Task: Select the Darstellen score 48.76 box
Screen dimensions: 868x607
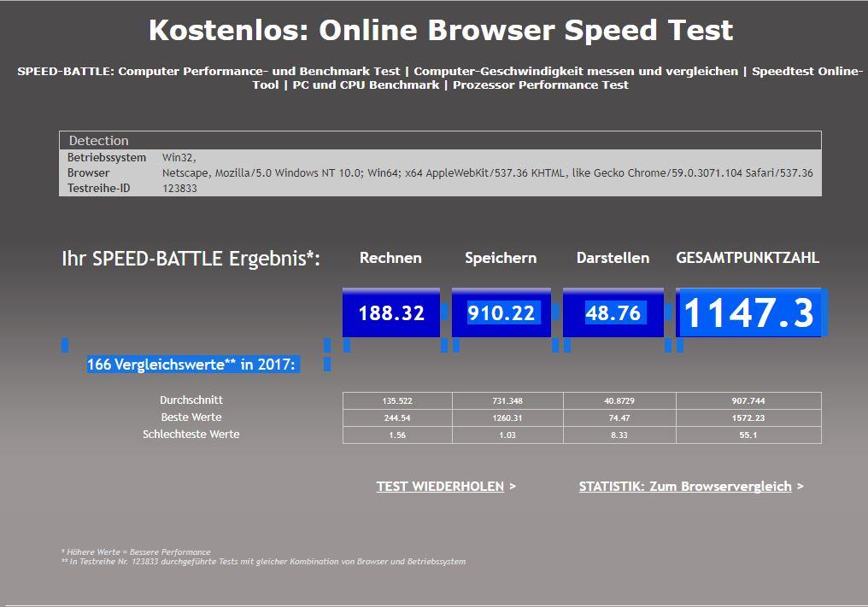Action: [613, 312]
